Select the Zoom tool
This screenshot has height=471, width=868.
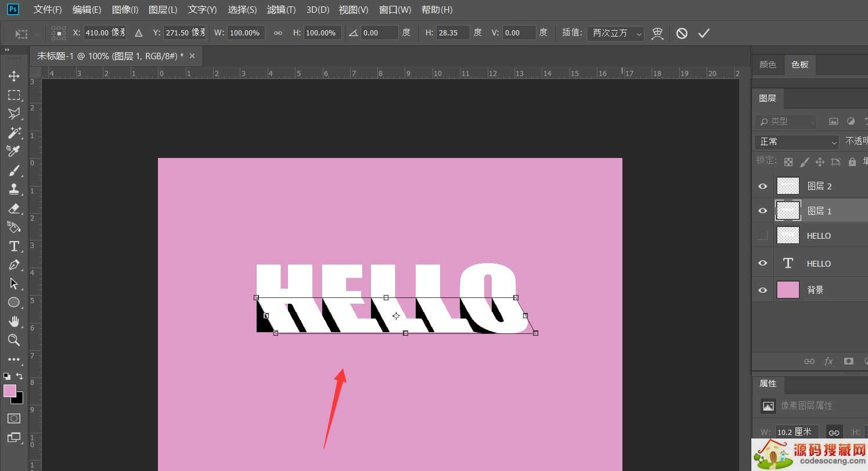(14, 340)
